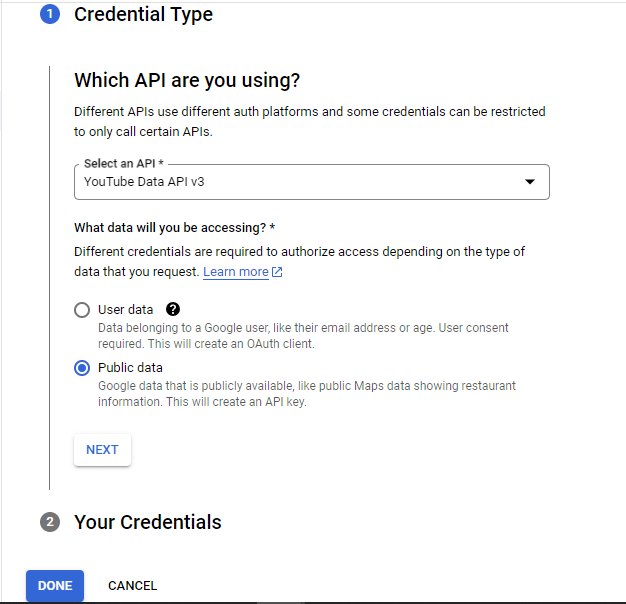Click the "User data" option label

click(x=126, y=310)
